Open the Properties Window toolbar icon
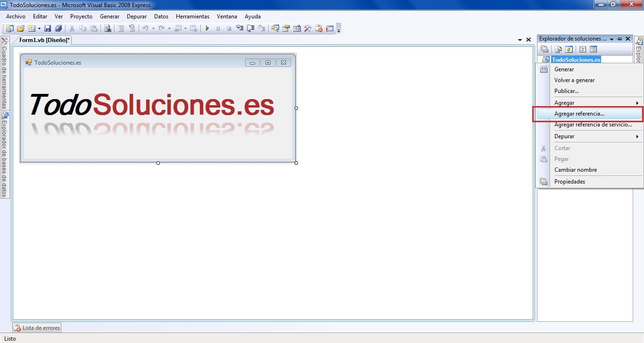Image resolution: width=644 pixels, height=343 pixels. pyautogui.click(x=286, y=28)
